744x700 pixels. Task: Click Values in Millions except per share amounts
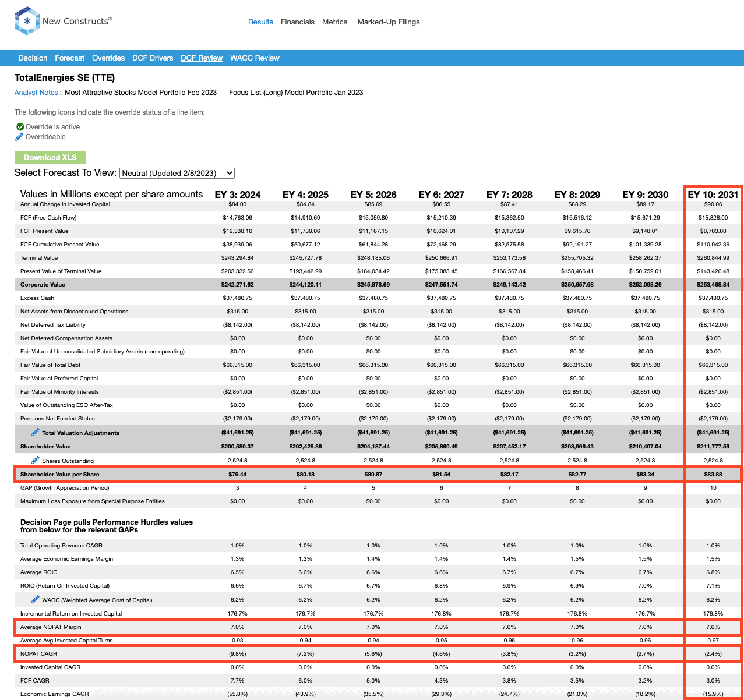[111, 195]
